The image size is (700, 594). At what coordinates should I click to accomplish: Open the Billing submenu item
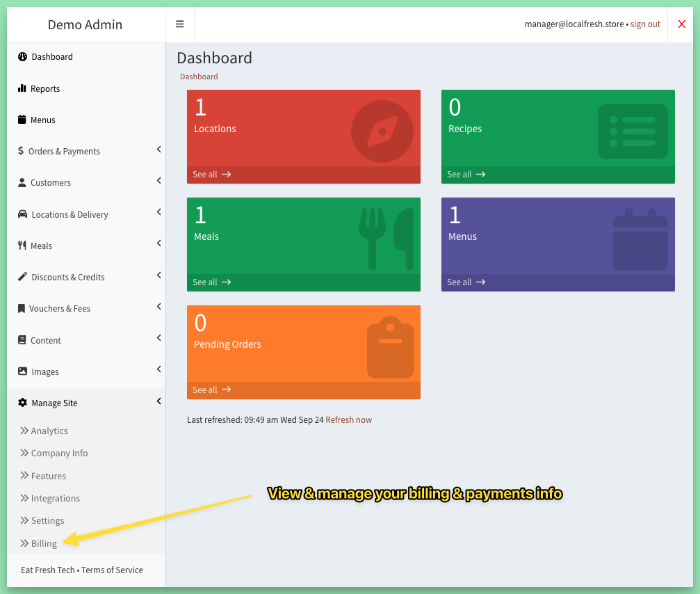tap(39, 543)
